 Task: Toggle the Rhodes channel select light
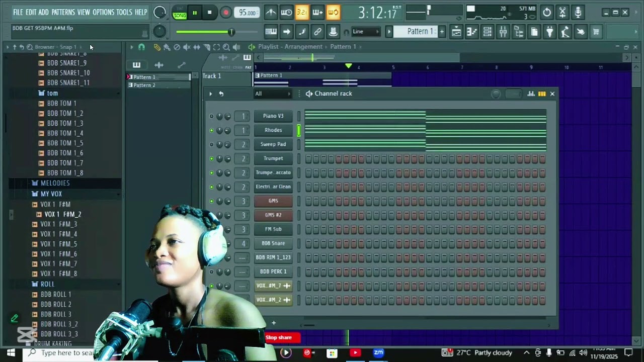[298, 130]
